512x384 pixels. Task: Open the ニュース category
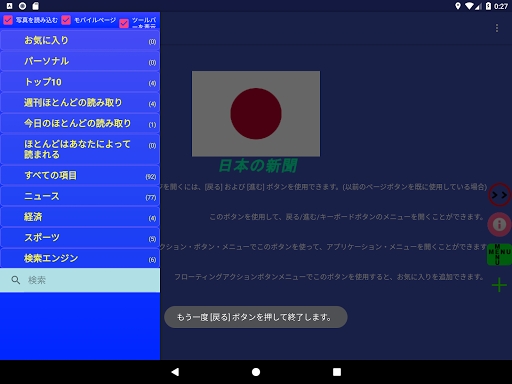(x=80, y=196)
